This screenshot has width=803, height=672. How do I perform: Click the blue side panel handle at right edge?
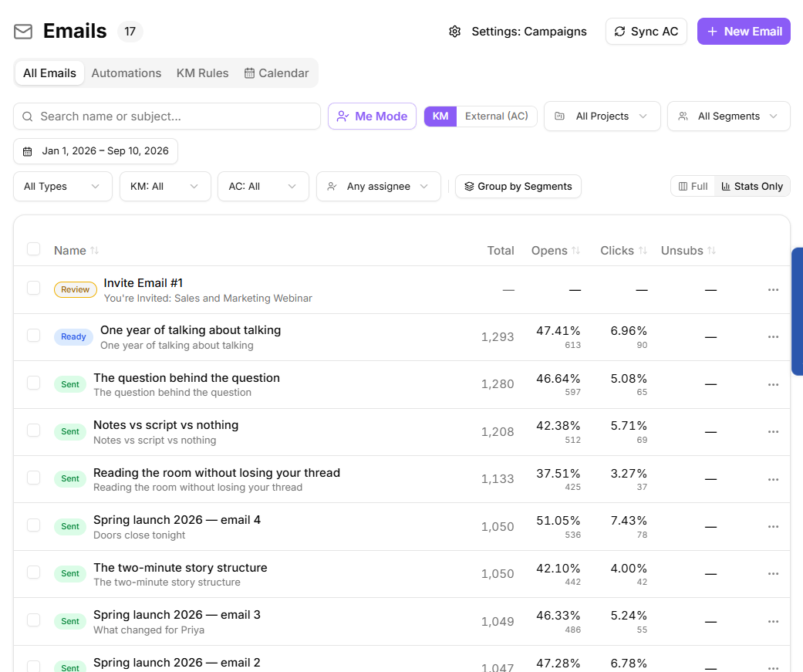click(798, 312)
